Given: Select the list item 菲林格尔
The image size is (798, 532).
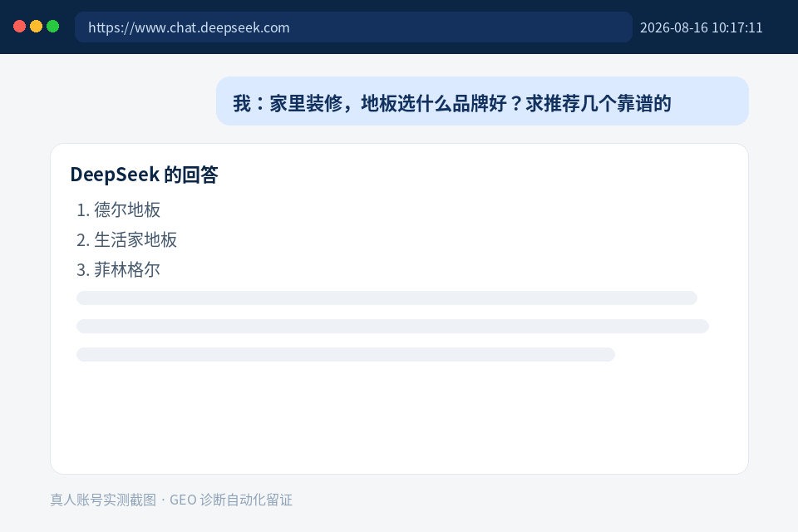Looking at the screenshot, I should tap(118, 270).
